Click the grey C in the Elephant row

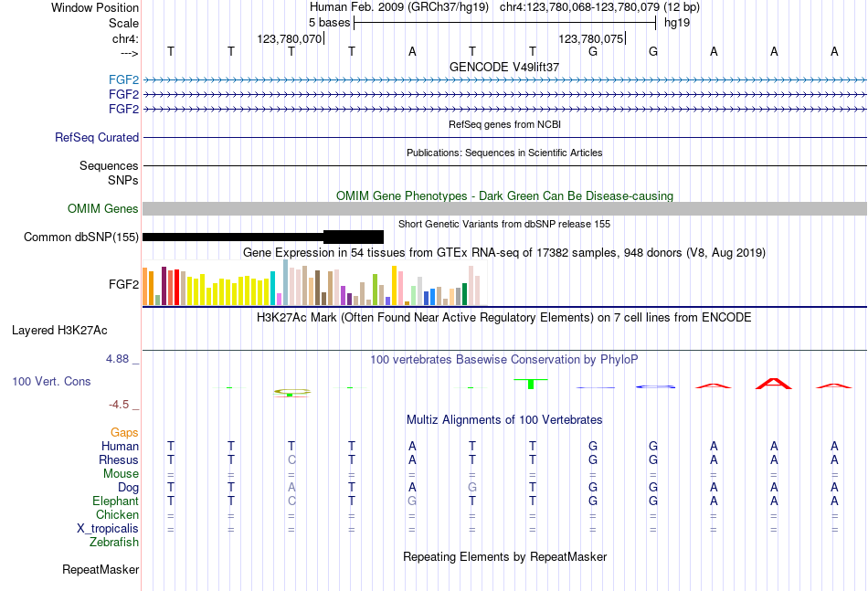click(x=291, y=501)
